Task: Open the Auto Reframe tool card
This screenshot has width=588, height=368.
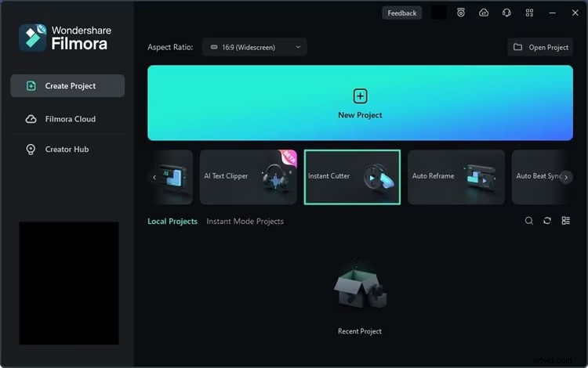Action: 456,177
